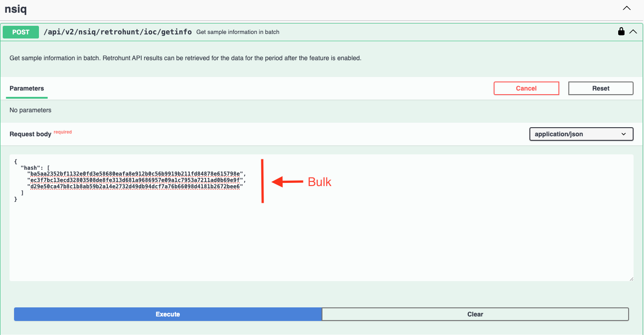The height and width of the screenshot is (335, 644).
Task: Click the blue Execute button
Action: click(x=168, y=314)
